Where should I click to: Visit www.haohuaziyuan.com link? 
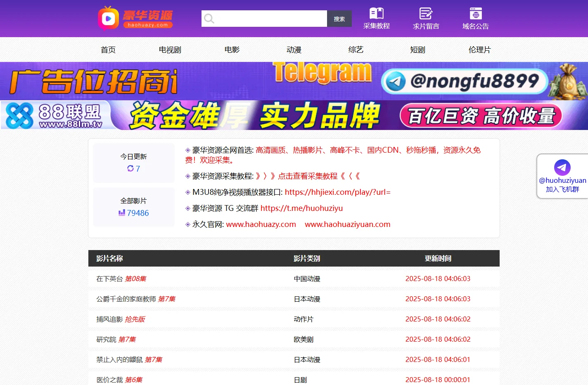coord(348,224)
